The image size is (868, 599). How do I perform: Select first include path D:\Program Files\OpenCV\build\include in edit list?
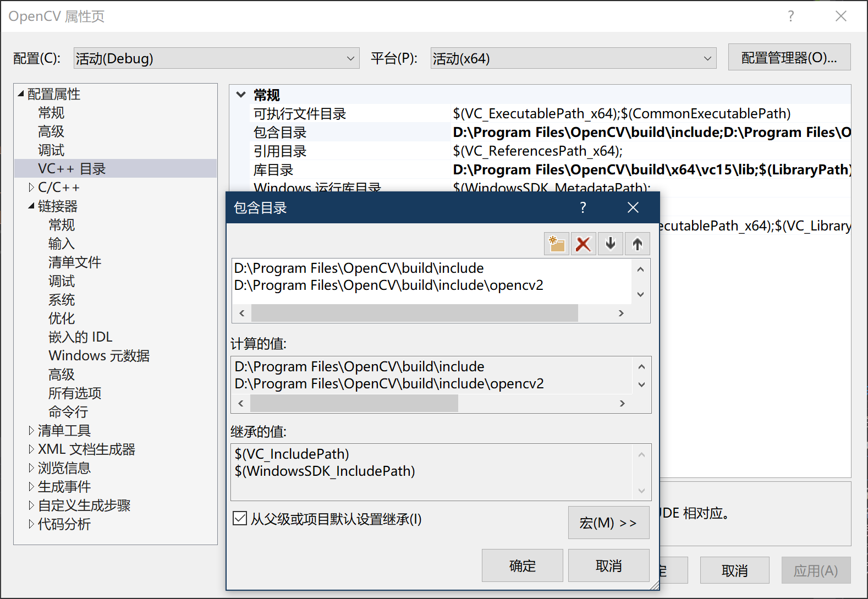tap(359, 268)
